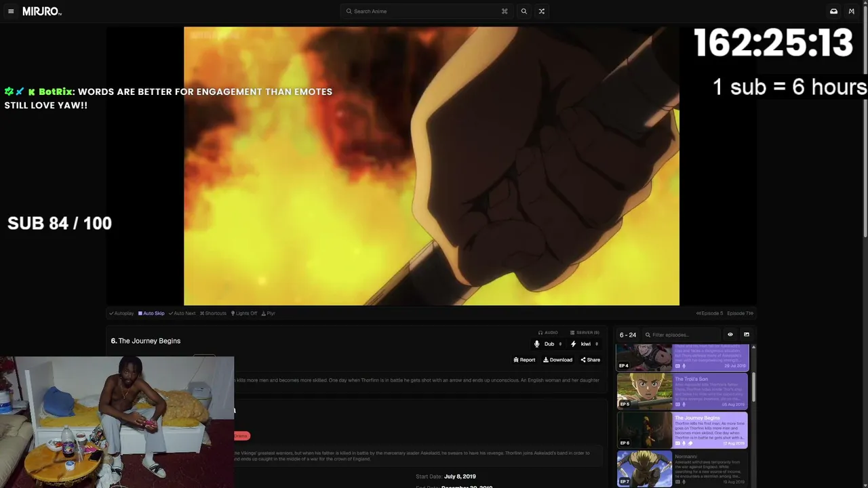The image size is (868, 488).
Task: Click the command shortcut icon in search bar
Action: [505, 12]
